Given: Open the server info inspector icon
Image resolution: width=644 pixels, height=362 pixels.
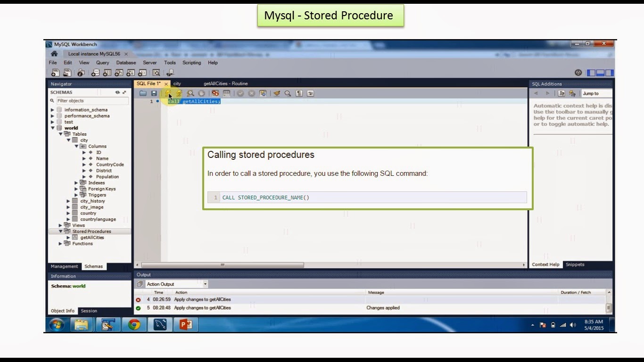Looking at the screenshot, I should pyautogui.click(x=81, y=73).
